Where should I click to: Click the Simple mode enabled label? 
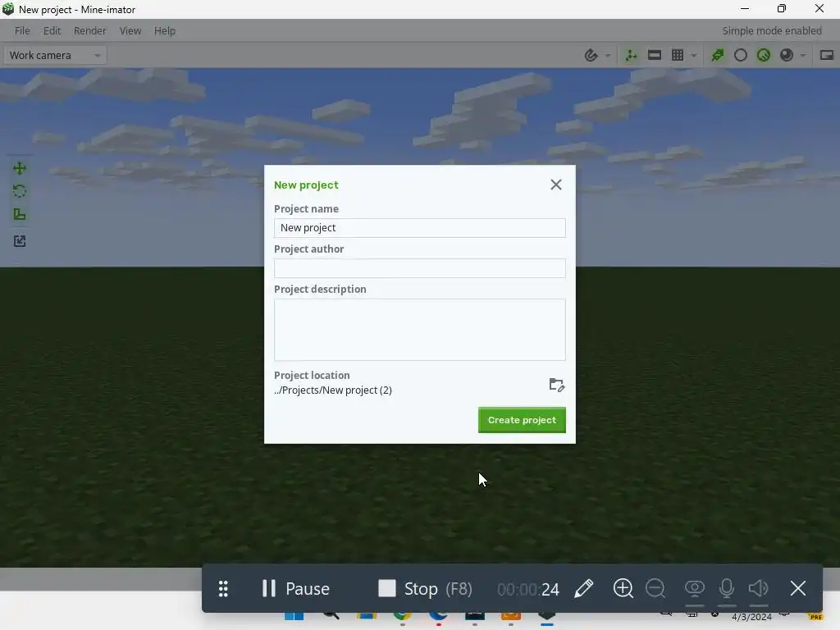(x=771, y=31)
